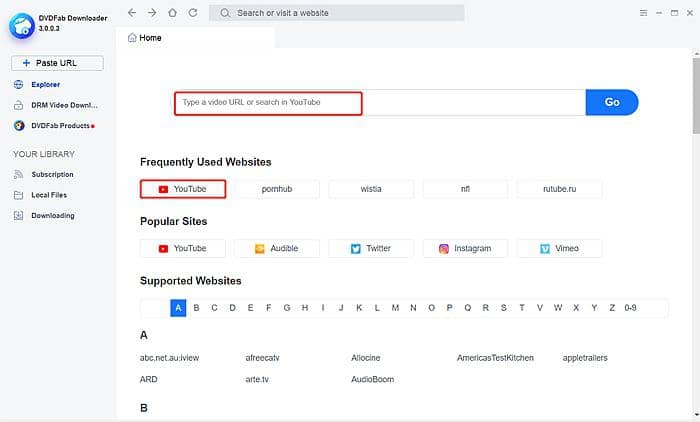The image size is (700, 422).
Task: Open DVDFab Products in sidebar
Action: (x=60, y=126)
